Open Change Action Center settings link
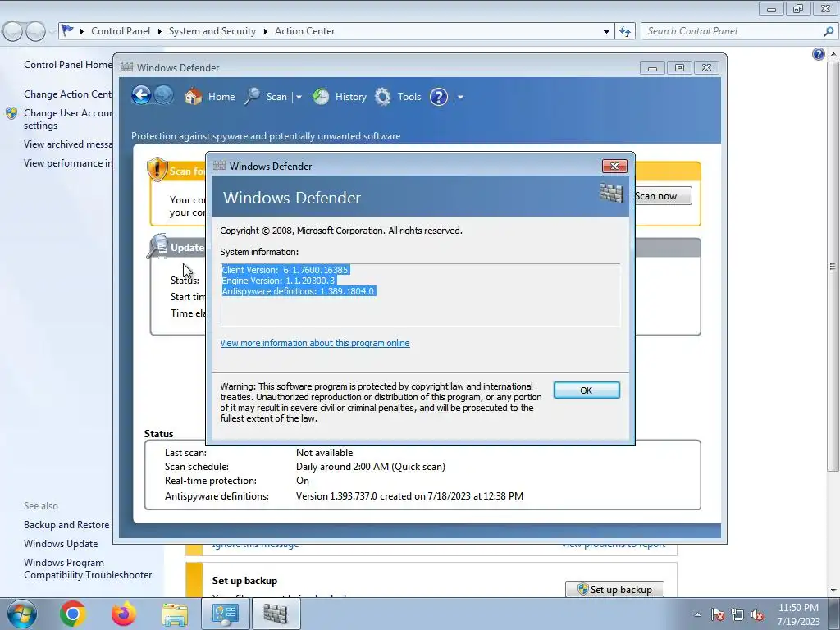 click(68, 94)
